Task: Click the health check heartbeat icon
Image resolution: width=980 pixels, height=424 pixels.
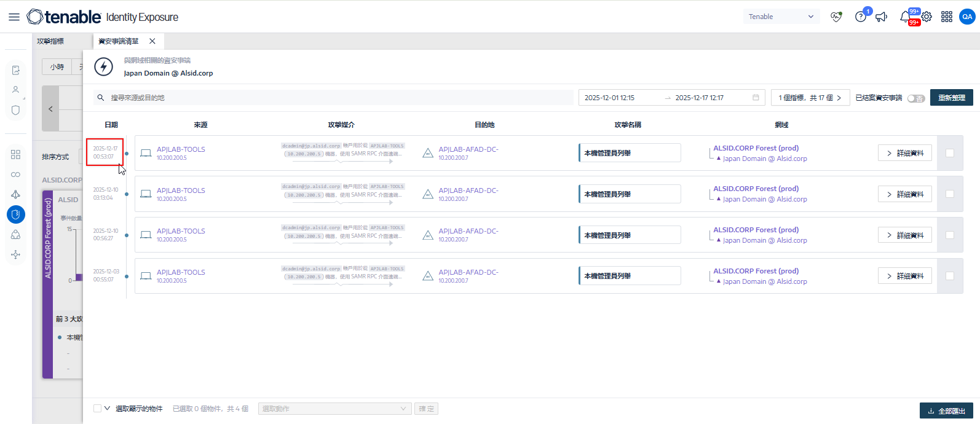Action: [x=836, y=17]
